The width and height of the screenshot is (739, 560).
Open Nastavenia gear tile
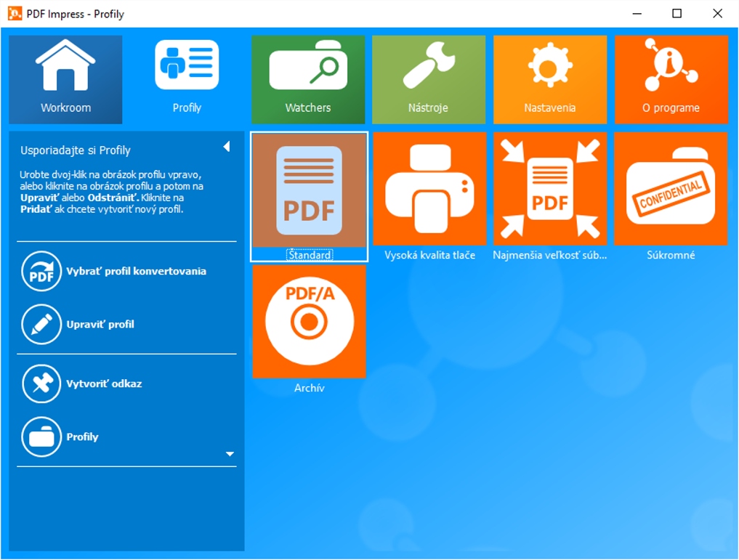coord(549,79)
